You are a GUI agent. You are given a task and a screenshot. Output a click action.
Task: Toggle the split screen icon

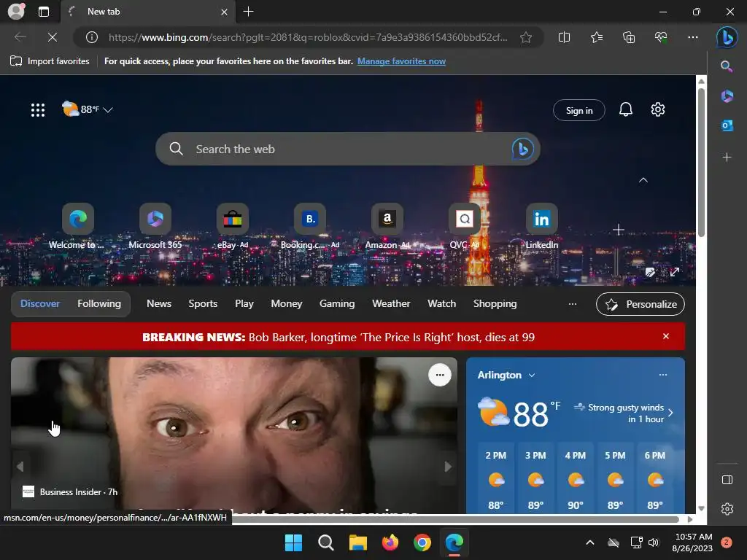[x=564, y=37]
